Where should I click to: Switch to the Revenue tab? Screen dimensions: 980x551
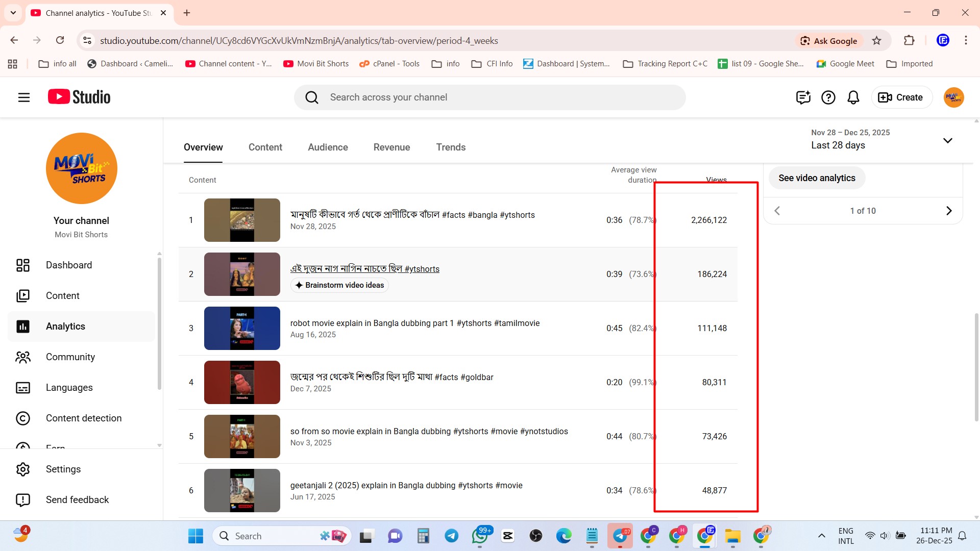(391, 147)
